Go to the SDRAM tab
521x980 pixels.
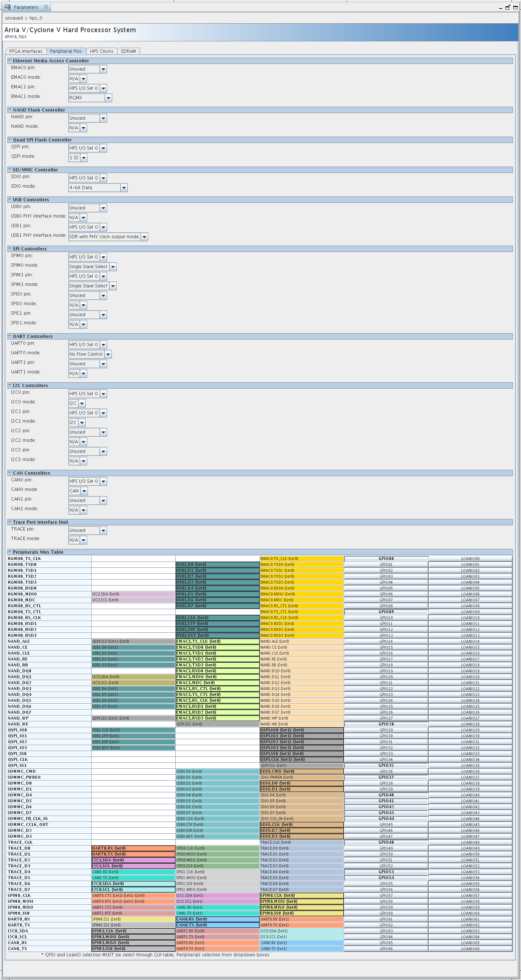(128, 51)
